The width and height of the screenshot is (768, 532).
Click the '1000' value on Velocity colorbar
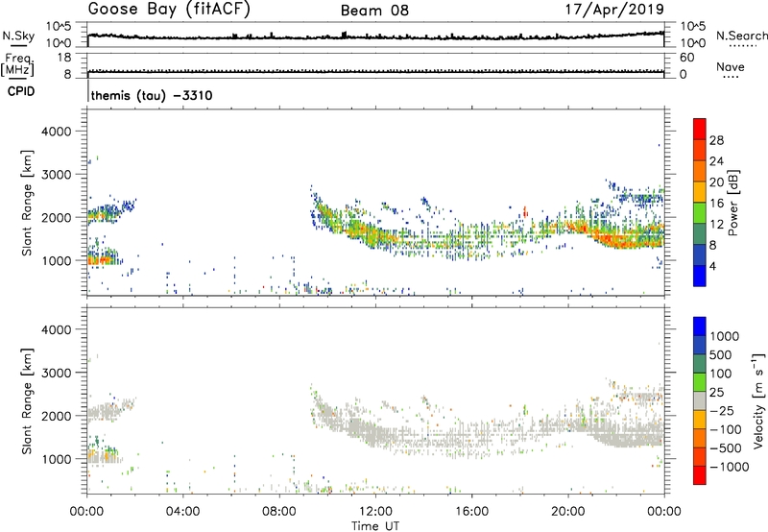coord(725,336)
